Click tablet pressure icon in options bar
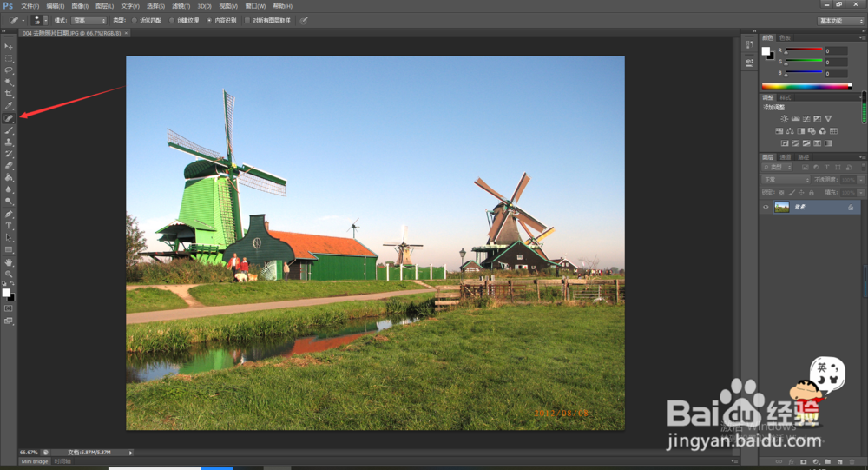The width and height of the screenshot is (868, 470). coord(303,21)
